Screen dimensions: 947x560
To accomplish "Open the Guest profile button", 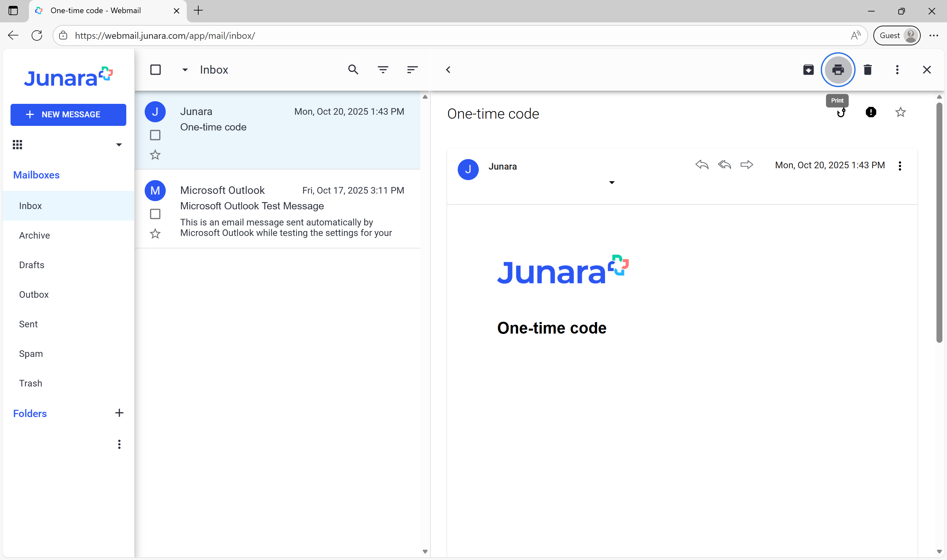I will tap(896, 35).
